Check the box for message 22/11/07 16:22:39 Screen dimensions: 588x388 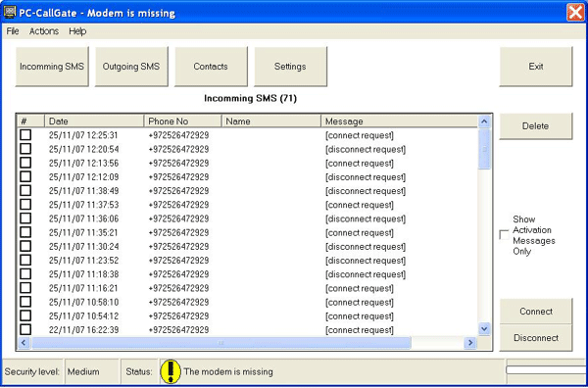[x=25, y=330]
